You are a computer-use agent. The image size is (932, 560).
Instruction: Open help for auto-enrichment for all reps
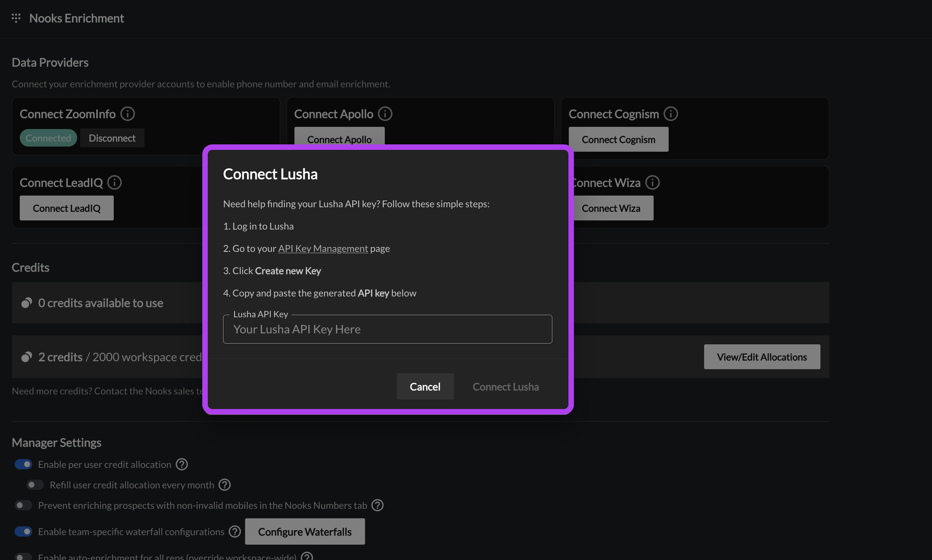307,556
